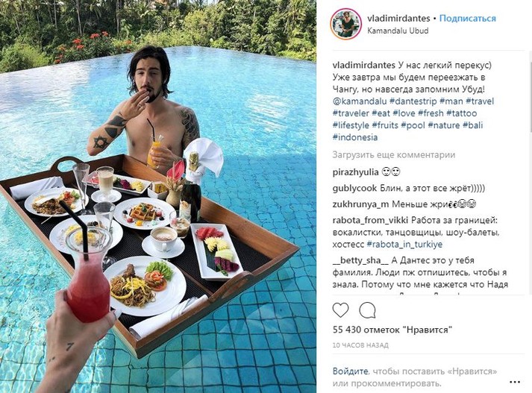Open vladimirdantes profile avatar picture
This screenshot has width=532, height=393.
[345, 24]
